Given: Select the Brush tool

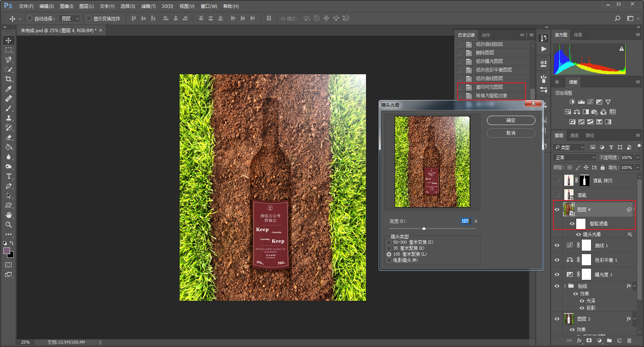Looking at the screenshot, I should tap(9, 108).
